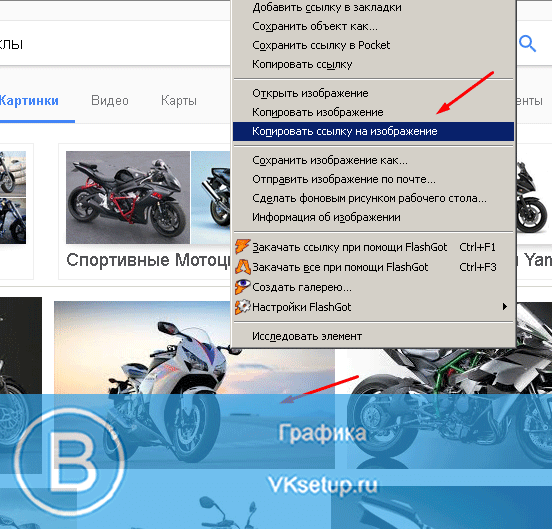
Task: Open the Спортивные Мотоциклы category label
Action: point(149,260)
